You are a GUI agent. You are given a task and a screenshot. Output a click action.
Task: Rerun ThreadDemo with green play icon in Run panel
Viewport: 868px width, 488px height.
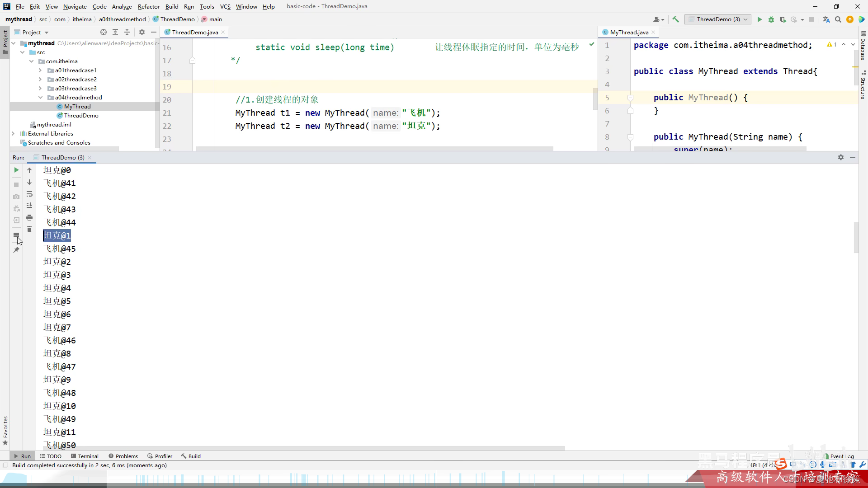16,170
